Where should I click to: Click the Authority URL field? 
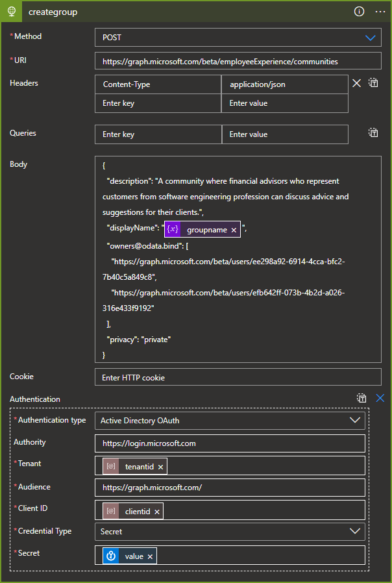(x=230, y=443)
